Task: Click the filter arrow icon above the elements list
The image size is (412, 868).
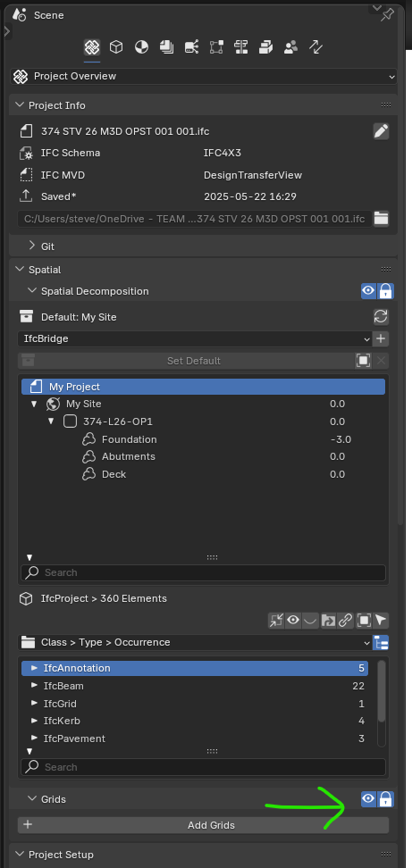Action: [381, 621]
